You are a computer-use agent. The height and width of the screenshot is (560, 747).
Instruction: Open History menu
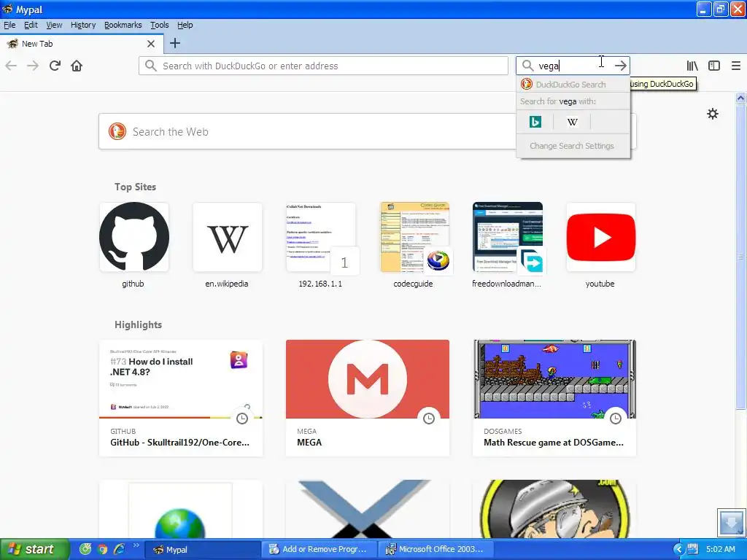coord(83,25)
